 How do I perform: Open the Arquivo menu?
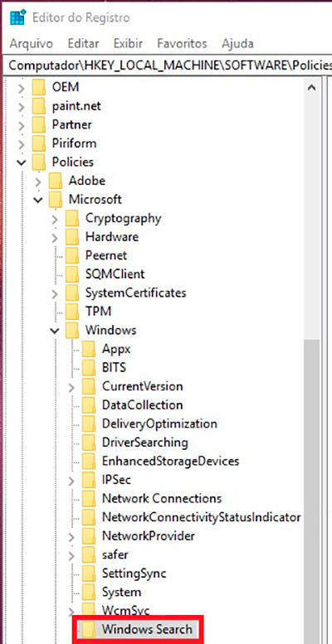[x=32, y=44]
